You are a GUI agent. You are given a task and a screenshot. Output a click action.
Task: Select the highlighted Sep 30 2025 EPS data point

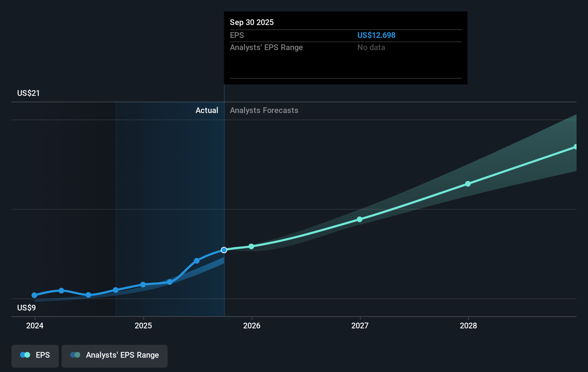[224, 250]
